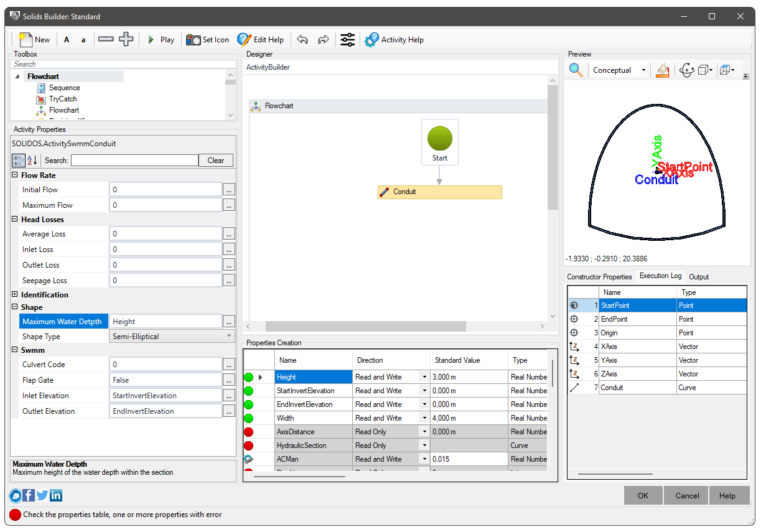Click the Maximum Flow value field
The height and width of the screenshot is (532, 766).
166,205
